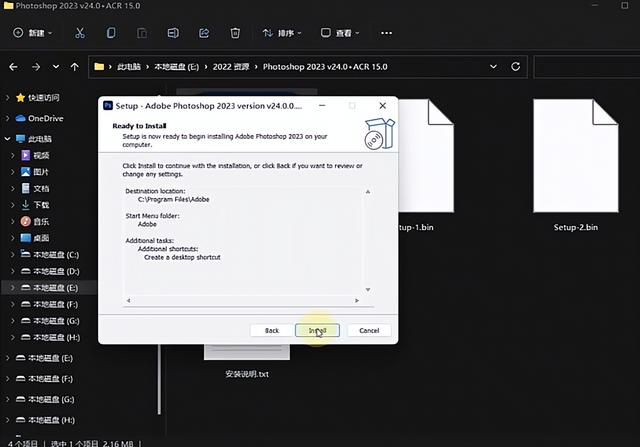Click the Paste icon in the Explorer toolbar
This screenshot has height=447, width=640.
[x=142, y=33]
